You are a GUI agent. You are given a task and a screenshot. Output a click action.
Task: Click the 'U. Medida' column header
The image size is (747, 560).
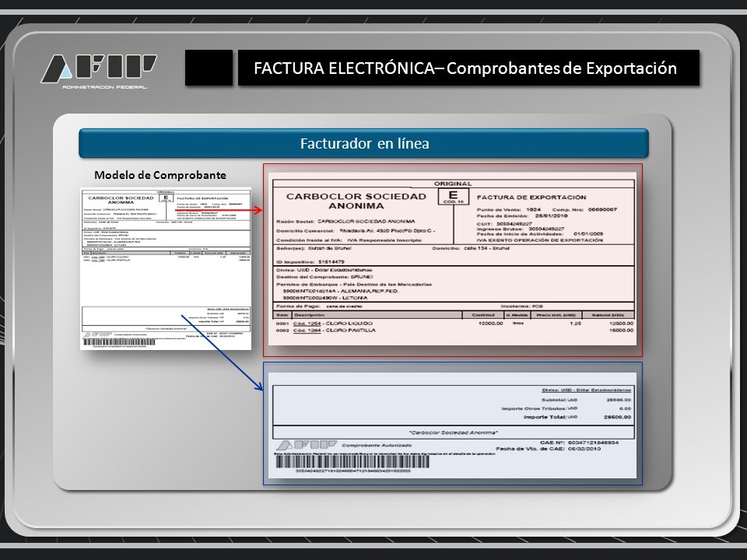pos(517,315)
